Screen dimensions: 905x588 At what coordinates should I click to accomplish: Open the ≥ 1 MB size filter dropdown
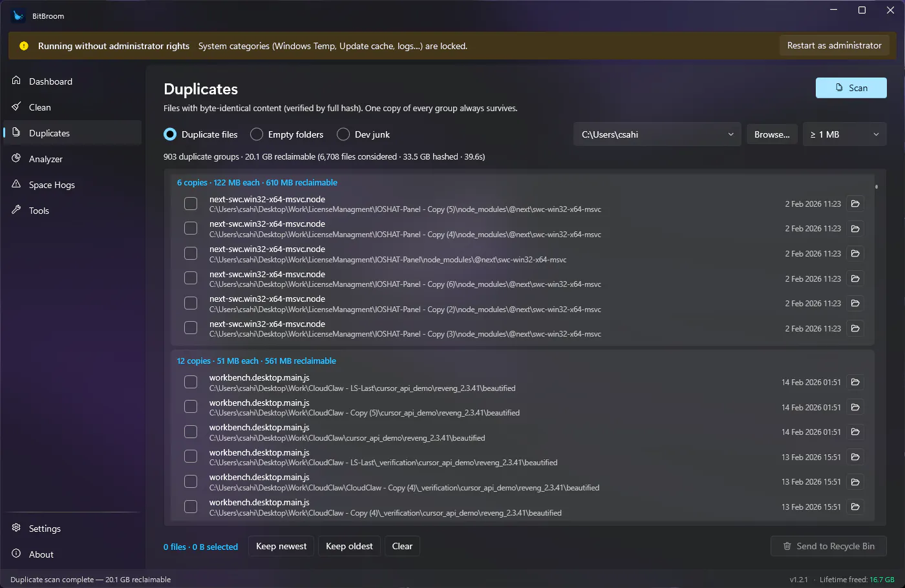pyautogui.click(x=844, y=134)
